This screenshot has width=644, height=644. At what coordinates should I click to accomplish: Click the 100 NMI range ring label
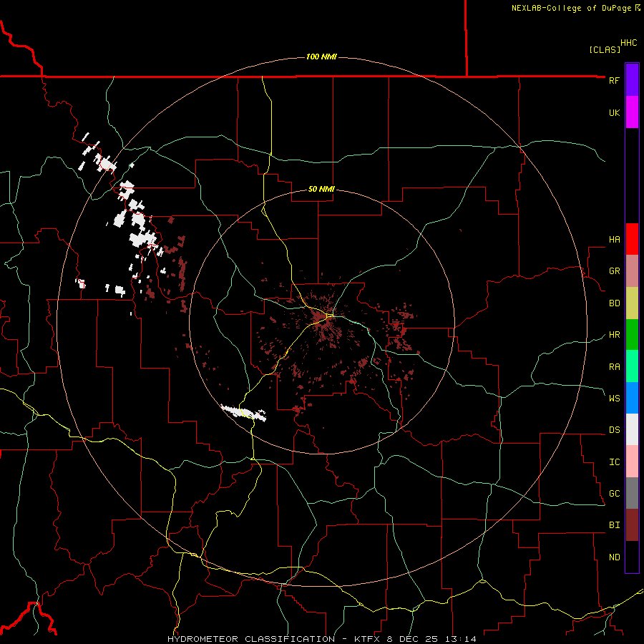coord(321,57)
